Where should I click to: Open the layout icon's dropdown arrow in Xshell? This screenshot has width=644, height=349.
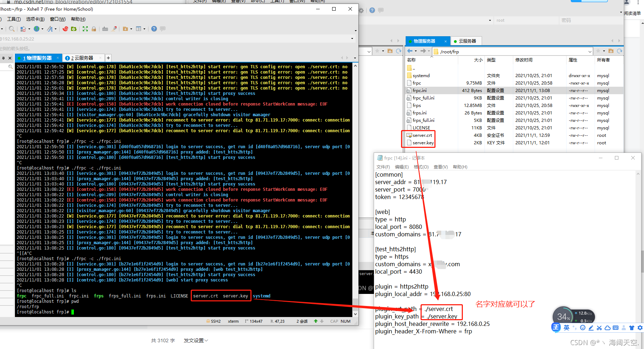pos(144,29)
